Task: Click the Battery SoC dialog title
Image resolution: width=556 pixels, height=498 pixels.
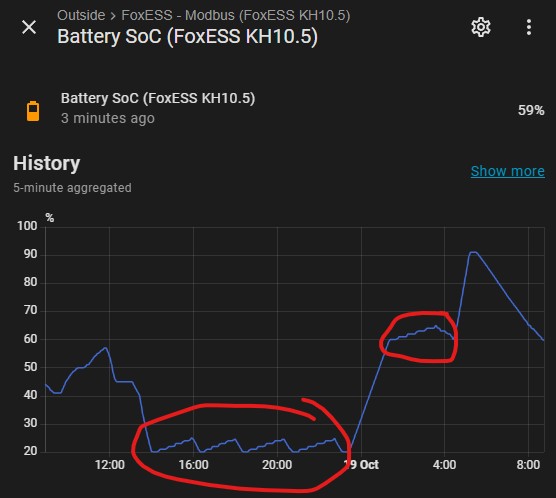Action: tap(188, 37)
